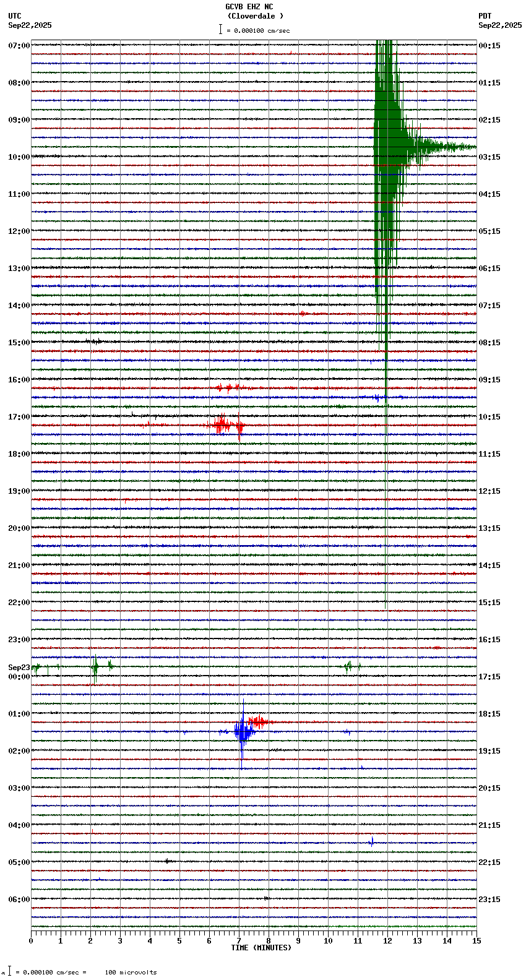Select the 07:00 UTC row label
This screenshot has height=980, width=526.
pos(19,46)
